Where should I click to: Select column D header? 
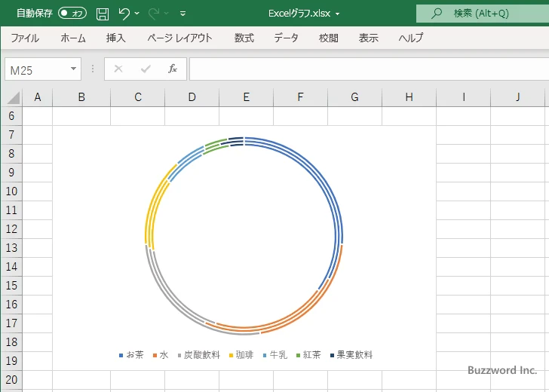click(192, 97)
